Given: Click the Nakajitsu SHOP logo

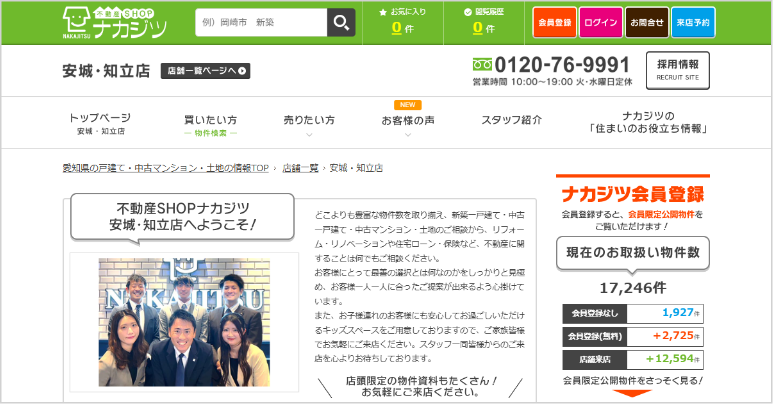Looking at the screenshot, I should point(115,23).
